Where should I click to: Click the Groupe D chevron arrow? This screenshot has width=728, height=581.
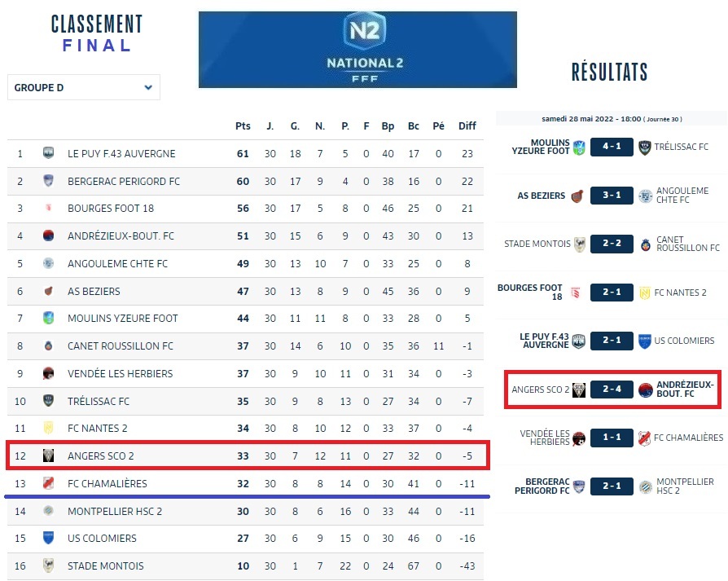point(148,88)
